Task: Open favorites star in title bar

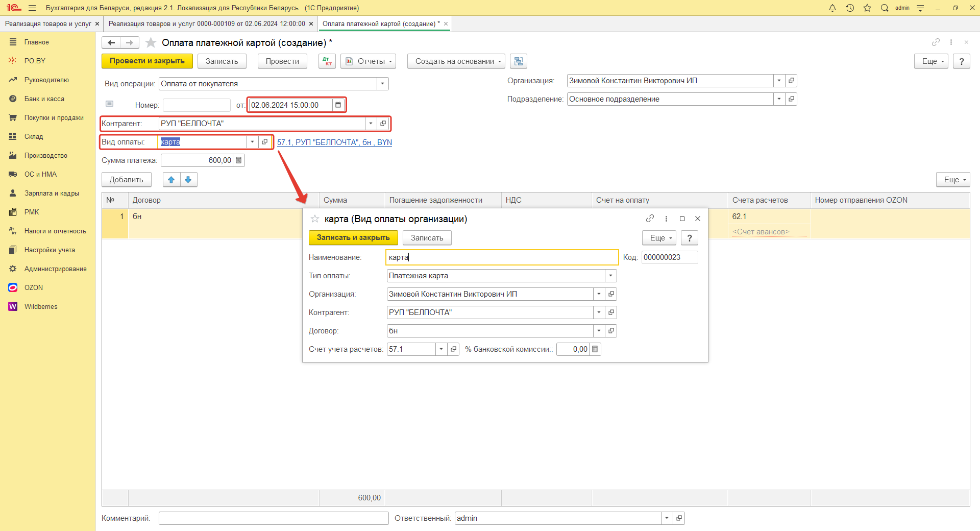Action: pyautogui.click(x=867, y=8)
